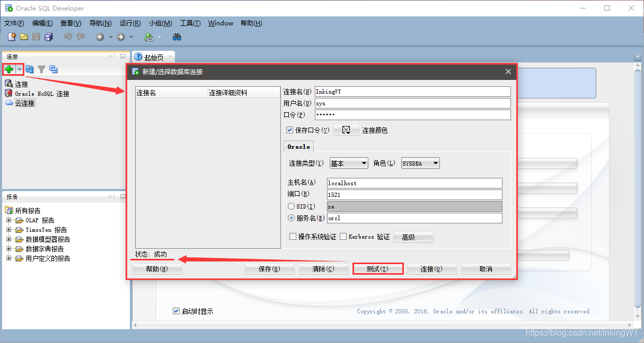Image resolution: width=644 pixels, height=343 pixels.
Task: Open the 小组(M) menu
Action: (160, 23)
